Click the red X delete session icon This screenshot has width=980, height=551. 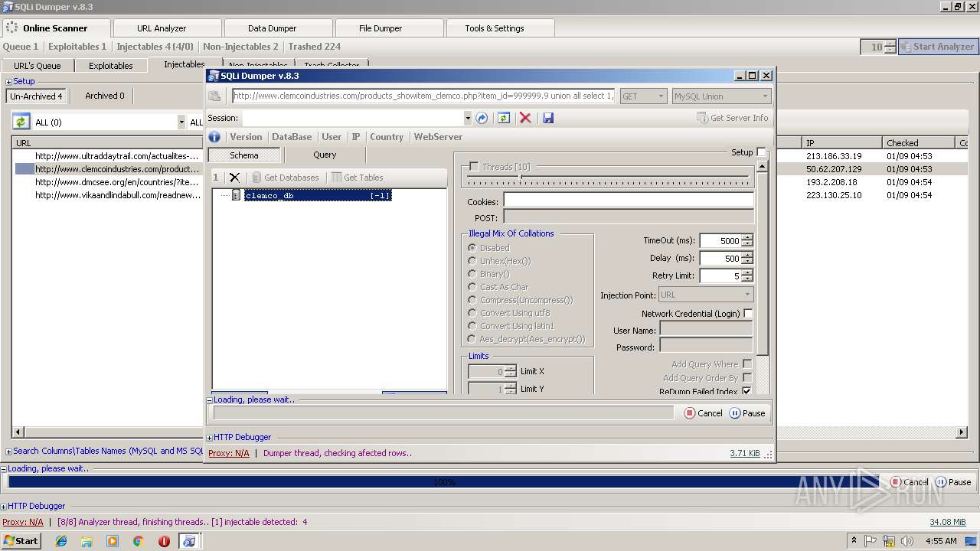(525, 118)
